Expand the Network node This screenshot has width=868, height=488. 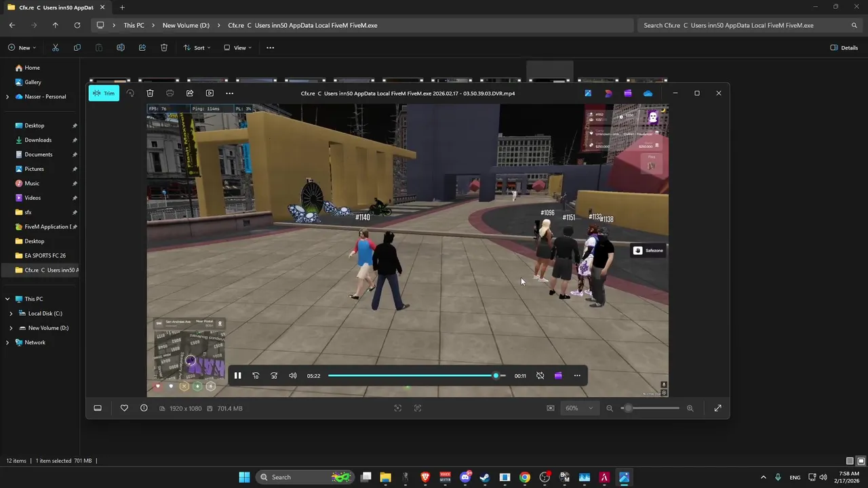point(7,342)
